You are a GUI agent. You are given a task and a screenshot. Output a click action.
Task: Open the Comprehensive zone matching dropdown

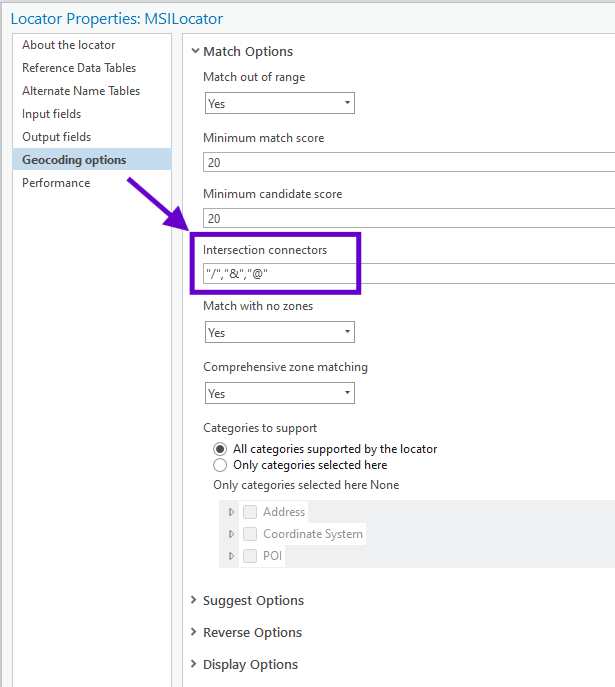tap(279, 393)
